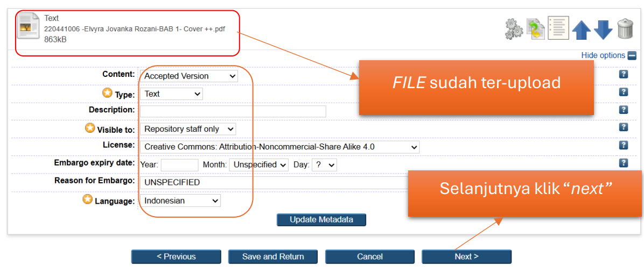
Task: Open the Creative Commons License dropdown
Action: 279,147
